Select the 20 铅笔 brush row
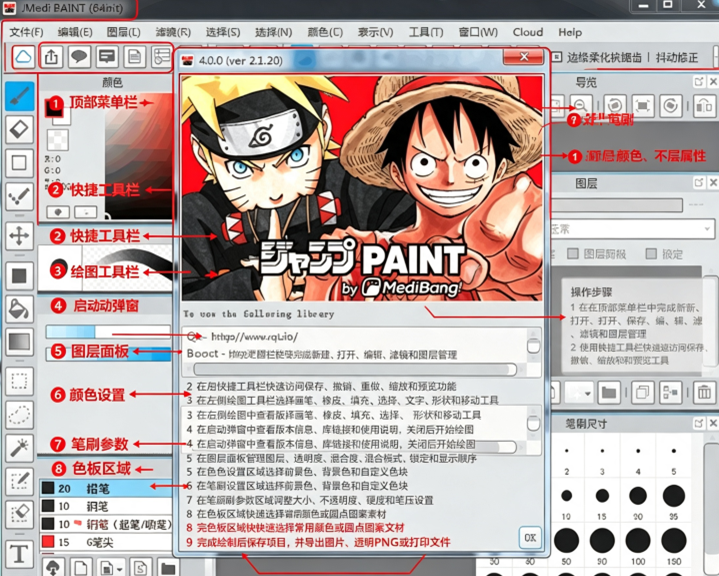 [x=105, y=488]
